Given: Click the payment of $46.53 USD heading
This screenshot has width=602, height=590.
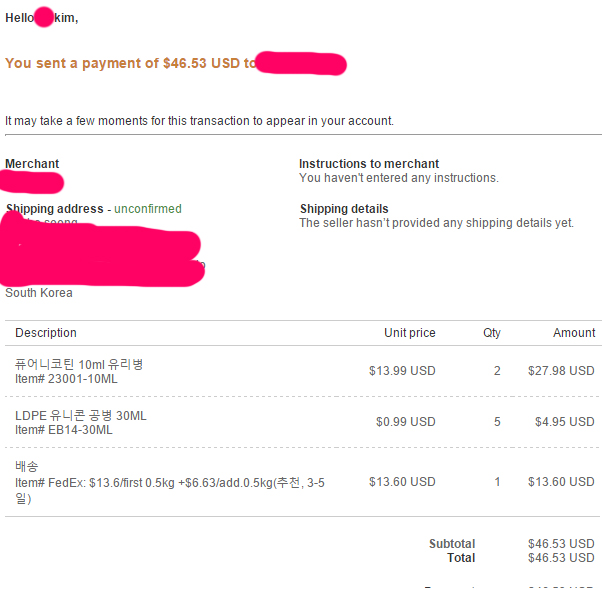Looking at the screenshot, I should pos(130,63).
